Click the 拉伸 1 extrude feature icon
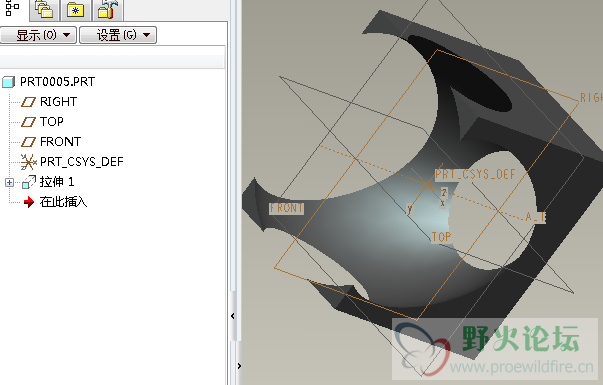The image size is (603, 385). pyautogui.click(x=28, y=182)
